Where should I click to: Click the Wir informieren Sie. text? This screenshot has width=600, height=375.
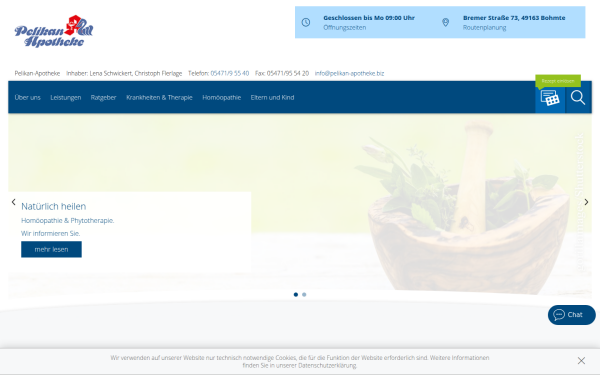click(51, 233)
